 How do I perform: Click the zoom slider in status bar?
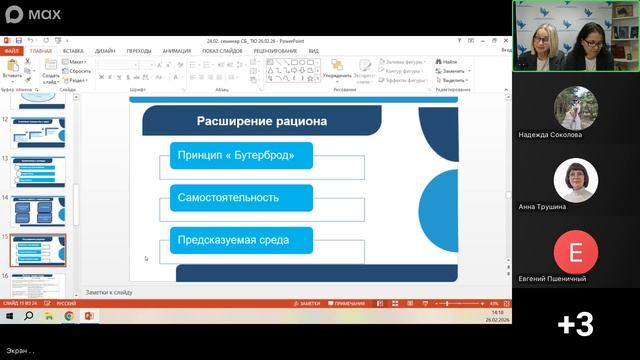click(x=459, y=304)
